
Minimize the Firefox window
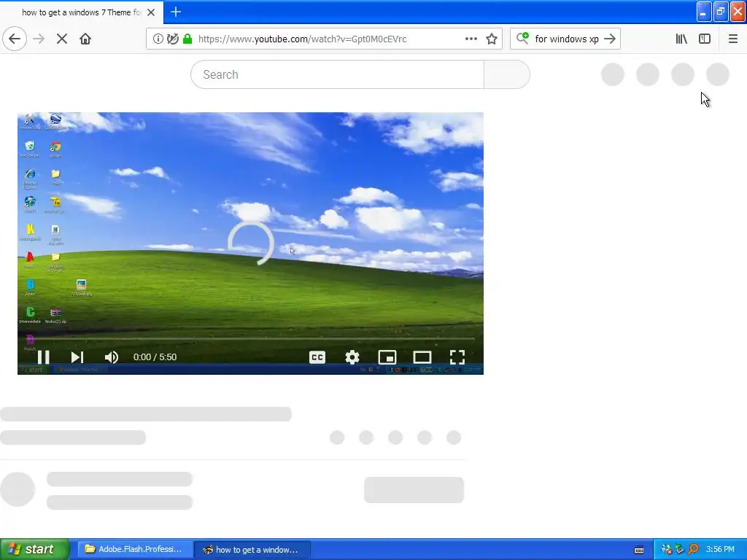(704, 12)
